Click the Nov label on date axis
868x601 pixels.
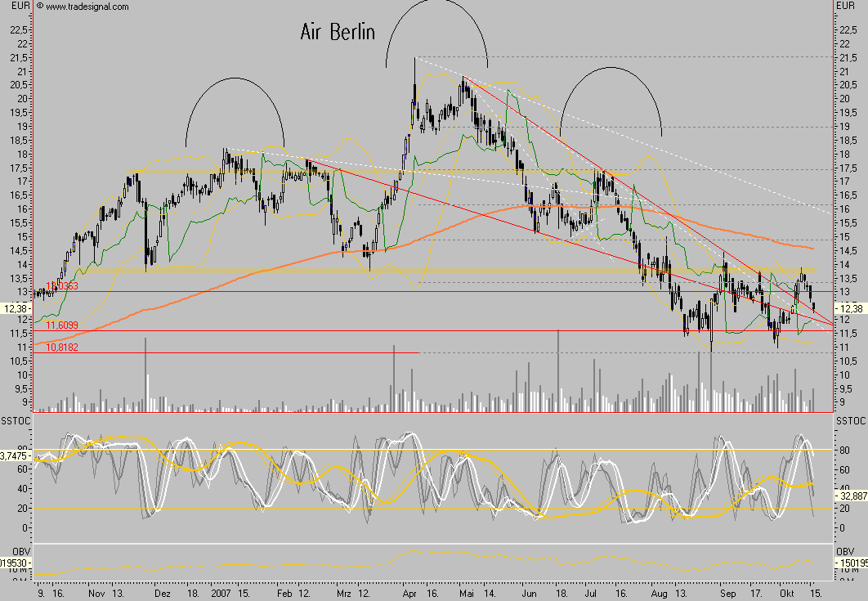[96, 592]
